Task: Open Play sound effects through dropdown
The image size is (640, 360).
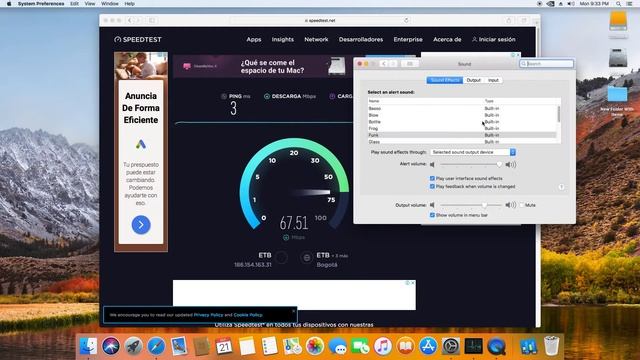Action: (473, 152)
